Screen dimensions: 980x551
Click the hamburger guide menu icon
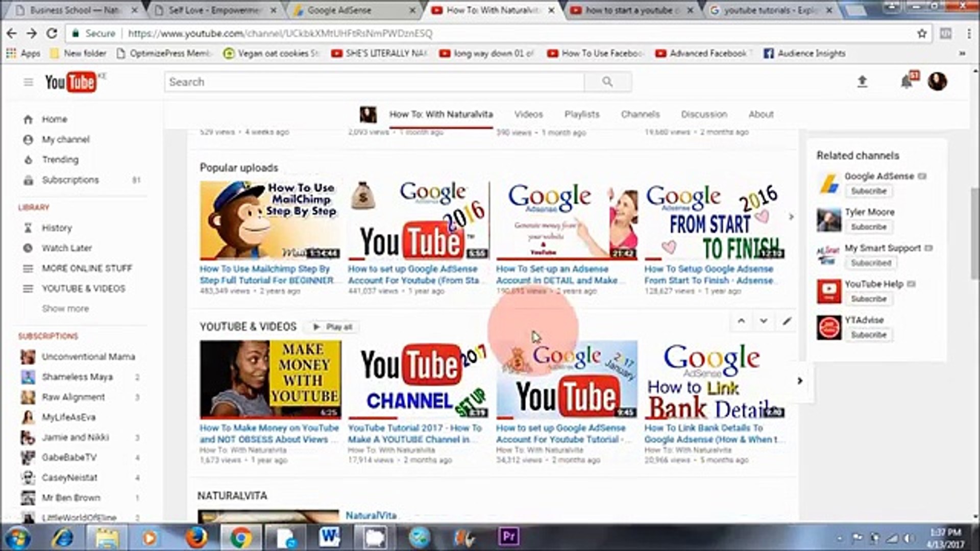click(29, 82)
